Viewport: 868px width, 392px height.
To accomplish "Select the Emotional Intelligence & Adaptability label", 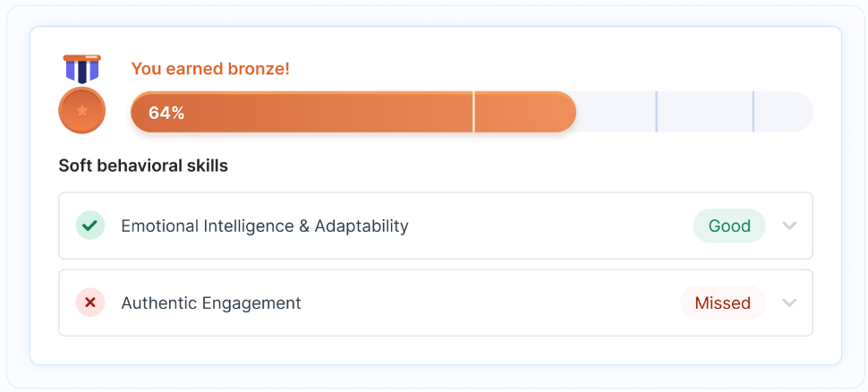I will pos(265,226).
